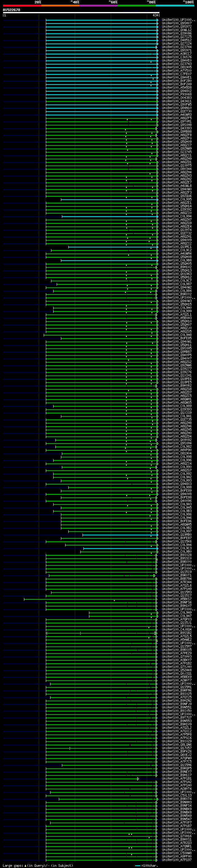Image resolution: width=197 pixels, height=868 pixels.
Task: Click the cyan alignment bar for UniRef100_C0L9B8
Action: tap(110, 260)
